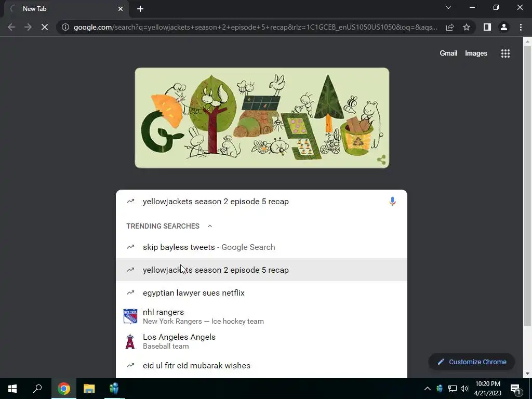Viewport: 532px width, 399px height.
Task: Start a voice search with microphone
Action: 392,201
